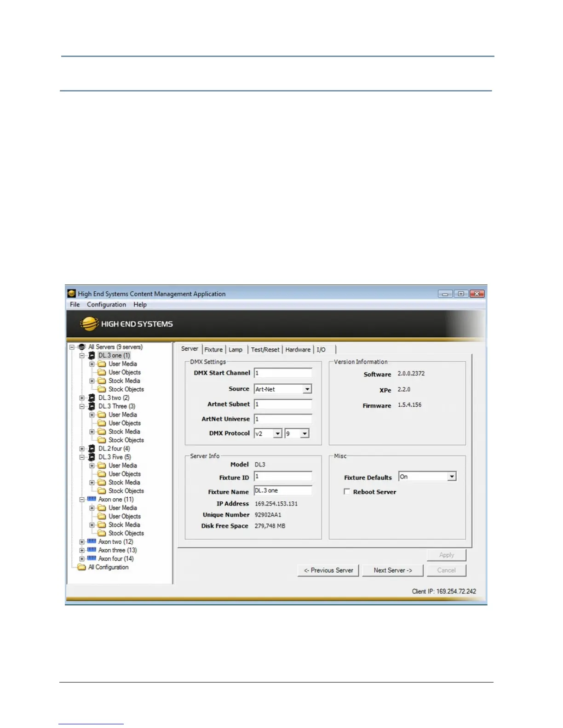
Task: Click the Apply button
Action: point(446,555)
